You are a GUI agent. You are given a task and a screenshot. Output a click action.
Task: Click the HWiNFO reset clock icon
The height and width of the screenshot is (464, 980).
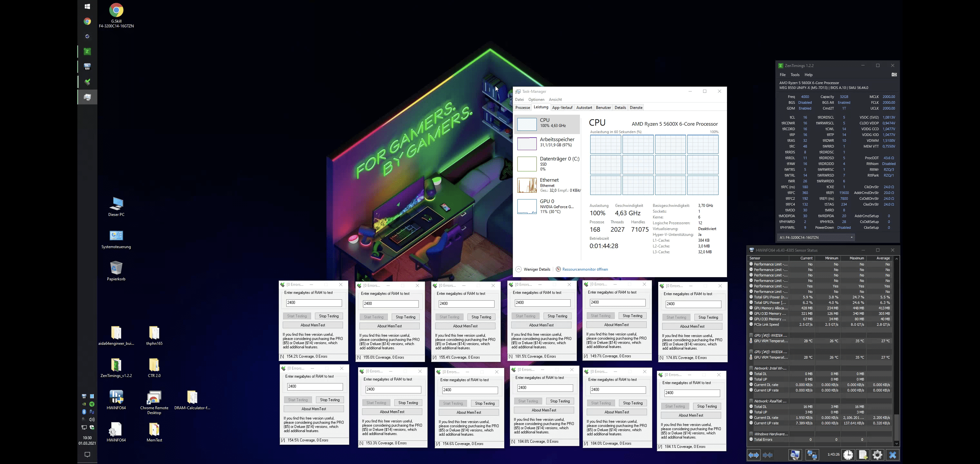(x=848, y=455)
